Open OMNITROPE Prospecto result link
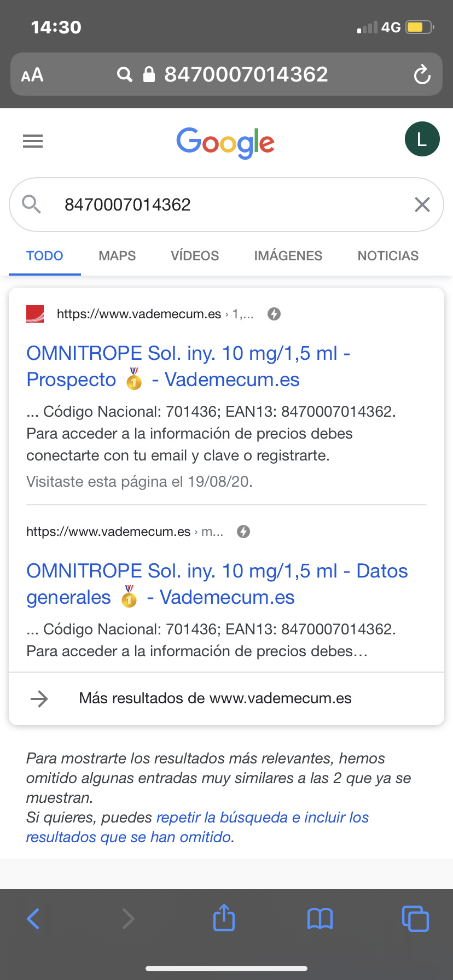The image size is (453, 980). click(x=189, y=366)
